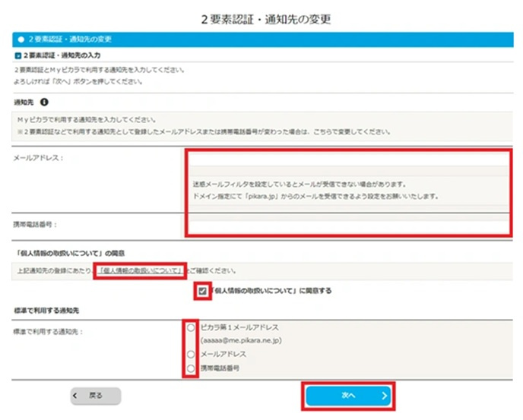Click the 「個人情報の取扱いについて」に同意する label text
523x420 pixels.
pos(271,291)
